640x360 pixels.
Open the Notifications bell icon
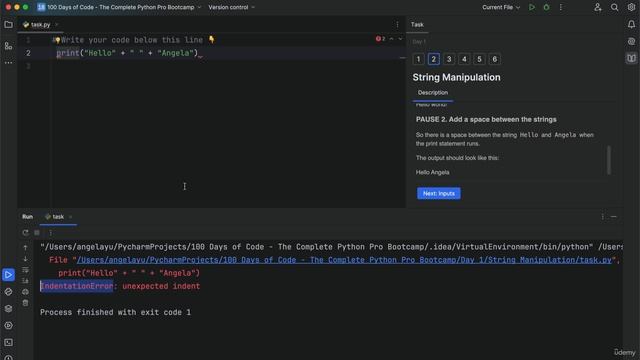[x=631, y=25]
